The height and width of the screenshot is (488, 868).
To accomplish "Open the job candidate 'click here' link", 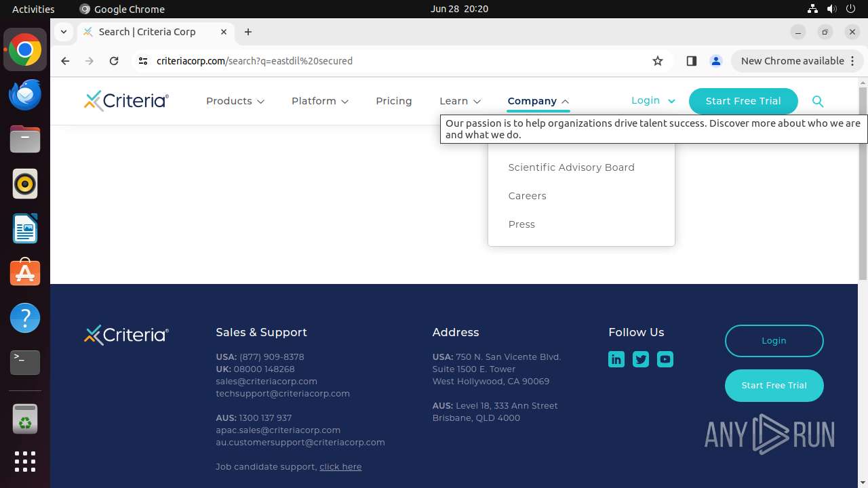I will 340,467.
